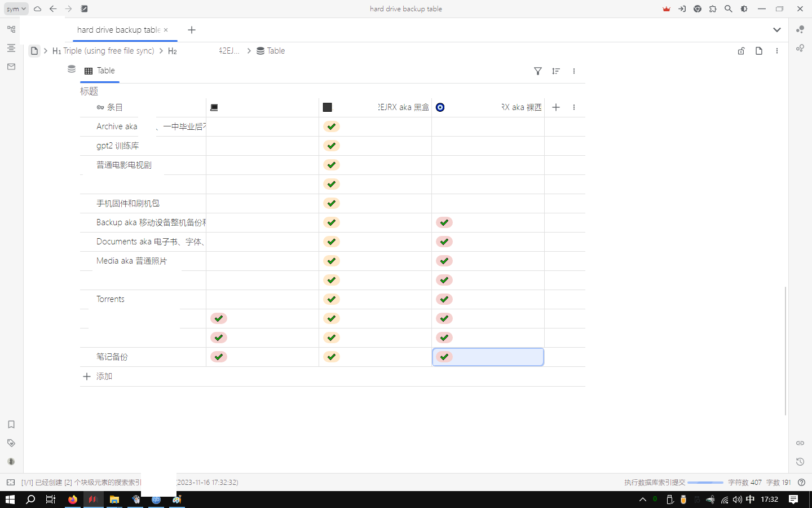Viewport: 812px width, 508px height.
Task: Open the 裸西 column header menu
Action: tap(488, 107)
